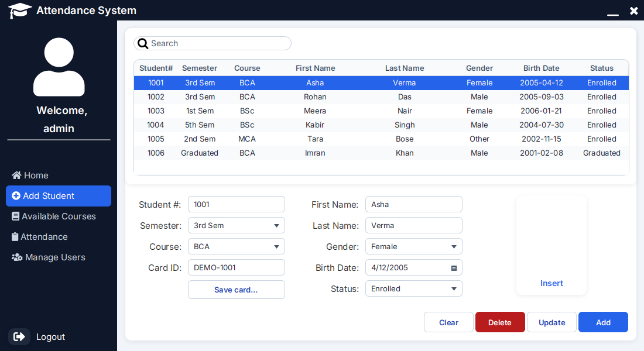Select the row for student Tara Bose
Viewport: 644px width, 351px height.
click(x=381, y=139)
